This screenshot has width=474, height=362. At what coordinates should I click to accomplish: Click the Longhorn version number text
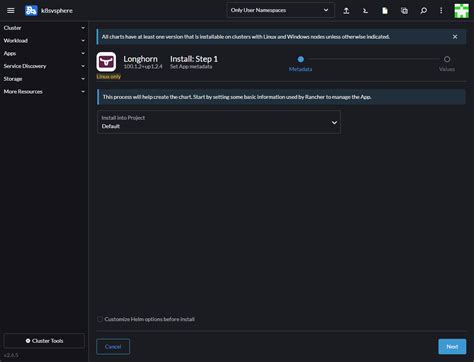pos(143,67)
